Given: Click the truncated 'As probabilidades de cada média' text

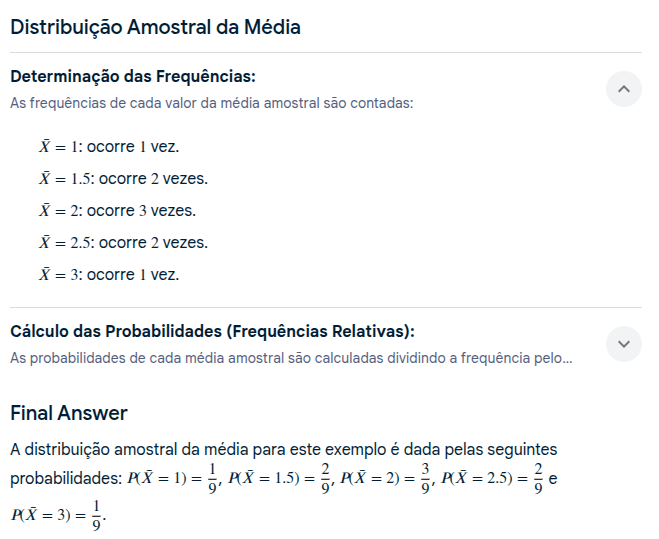Looking at the screenshot, I should pyautogui.click(x=290, y=358).
